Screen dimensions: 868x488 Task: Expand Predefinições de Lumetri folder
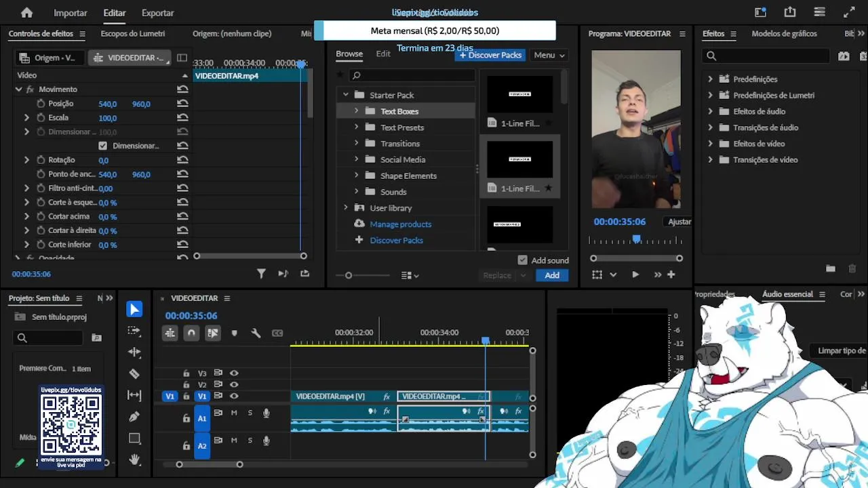[x=710, y=95]
